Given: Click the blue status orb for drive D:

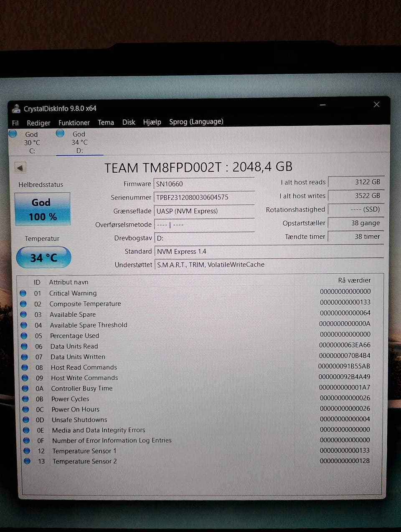Looking at the screenshot, I should tap(60, 134).
